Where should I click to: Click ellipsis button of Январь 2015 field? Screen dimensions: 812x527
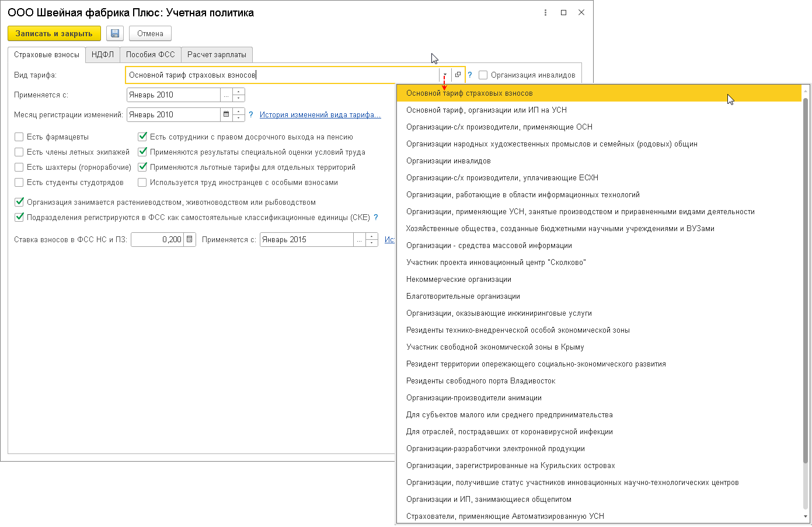coord(360,239)
